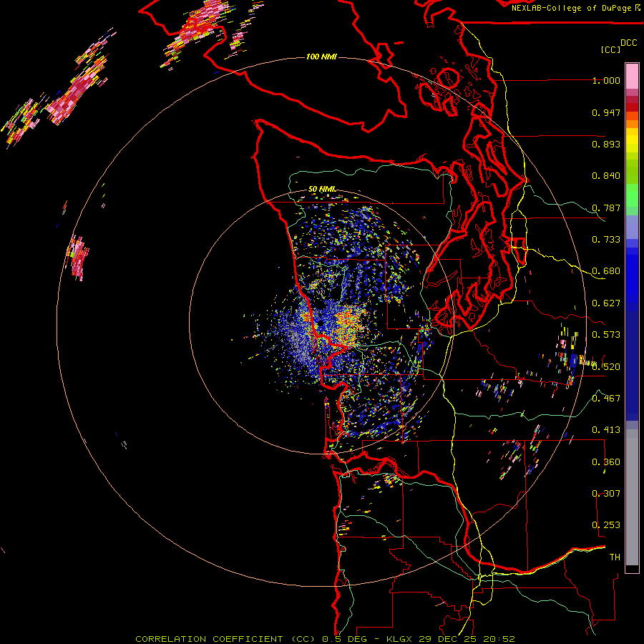Click the 1.000 scale value

pos(606,80)
